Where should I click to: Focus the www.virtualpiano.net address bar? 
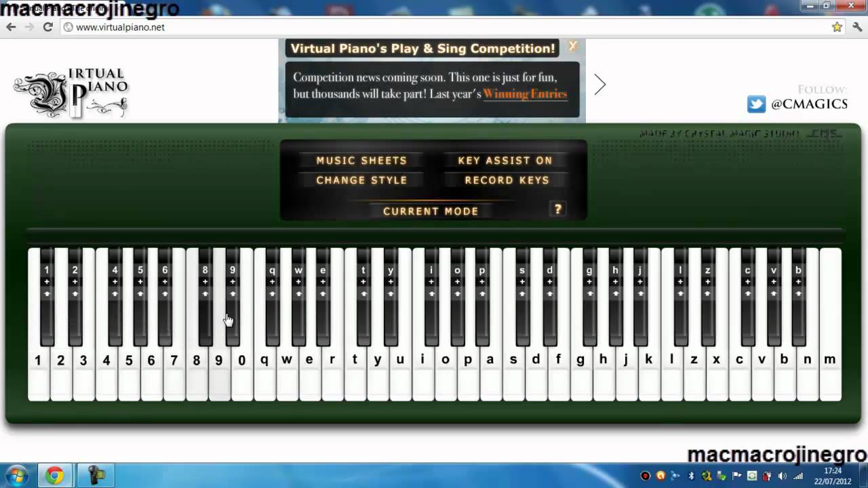444,27
